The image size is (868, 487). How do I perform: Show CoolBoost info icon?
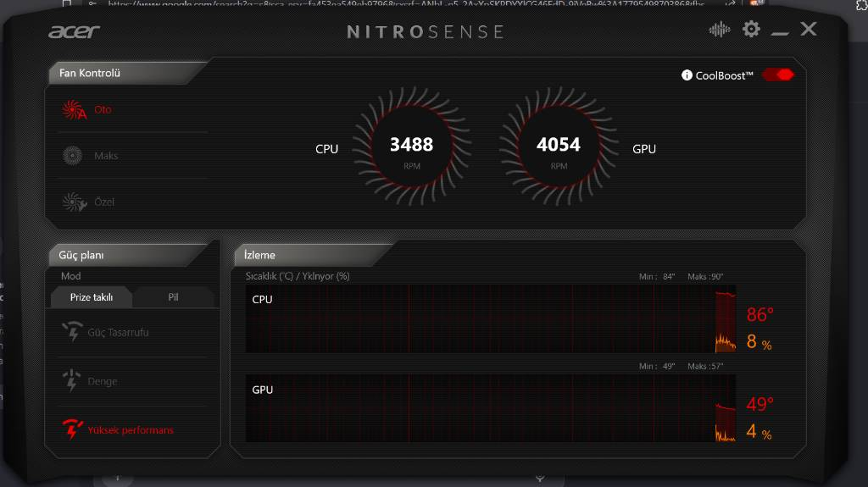[687, 75]
